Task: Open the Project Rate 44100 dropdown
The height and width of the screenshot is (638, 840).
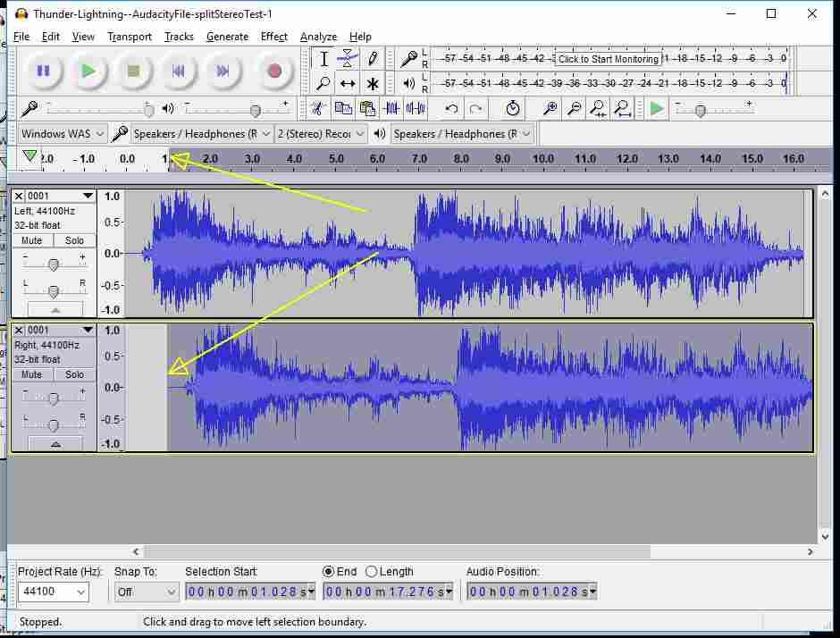Action: click(55, 592)
